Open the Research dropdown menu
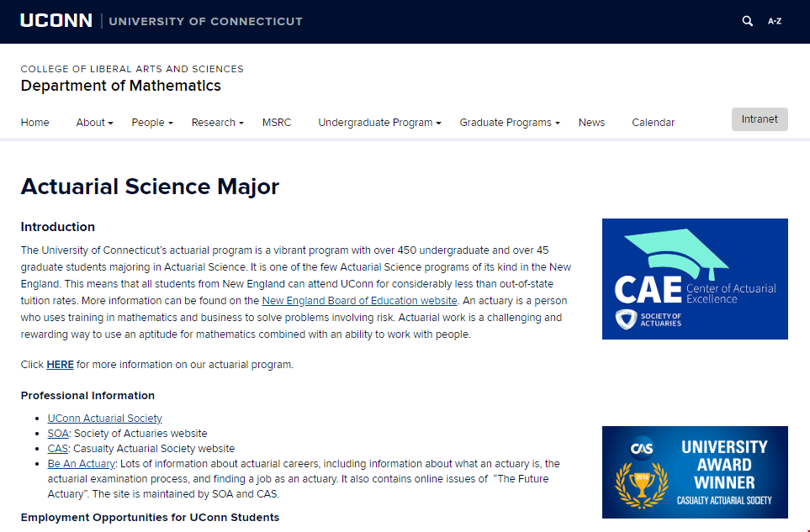 click(217, 123)
